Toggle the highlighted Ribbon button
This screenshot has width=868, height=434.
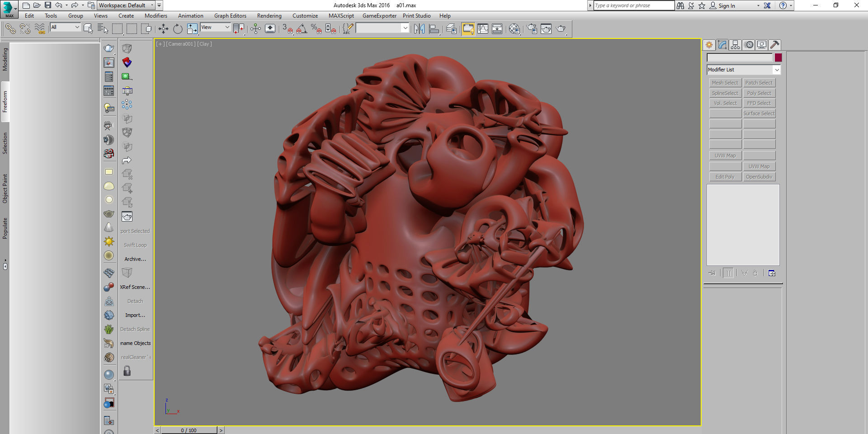click(468, 29)
